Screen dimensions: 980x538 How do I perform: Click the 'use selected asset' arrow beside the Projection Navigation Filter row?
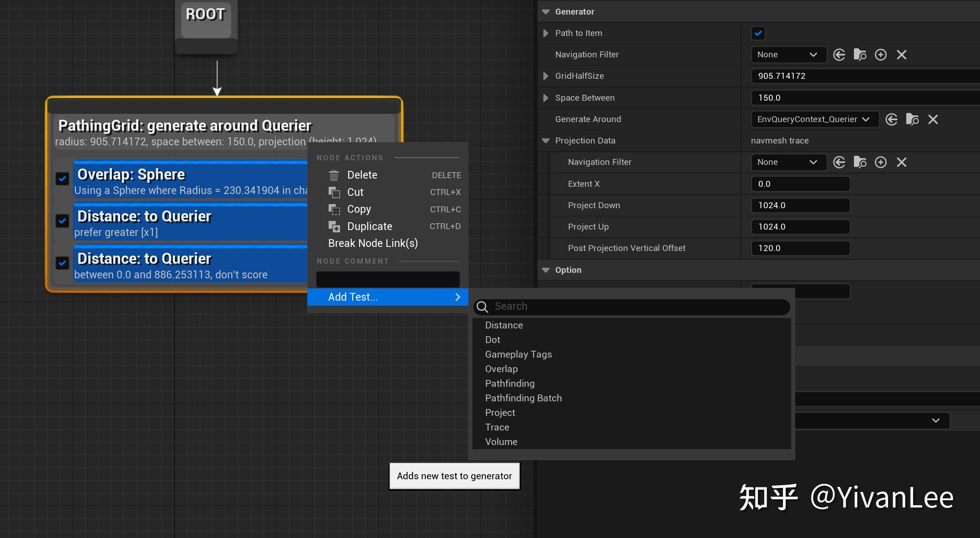[x=839, y=162]
